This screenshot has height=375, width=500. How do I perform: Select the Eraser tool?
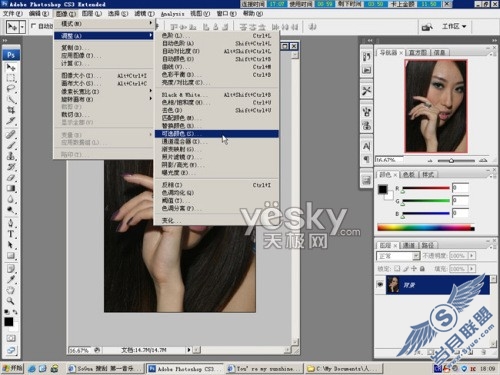(x=11, y=178)
